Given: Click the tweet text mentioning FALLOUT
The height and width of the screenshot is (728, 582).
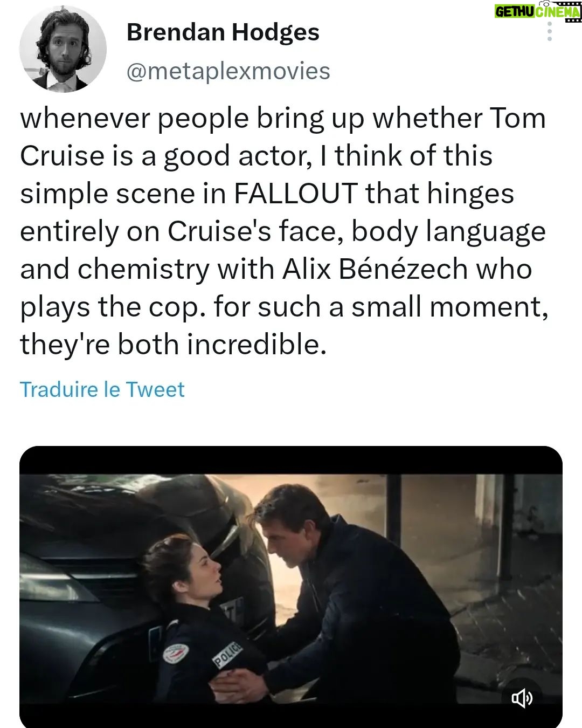Looking at the screenshot, I should 285,231.
